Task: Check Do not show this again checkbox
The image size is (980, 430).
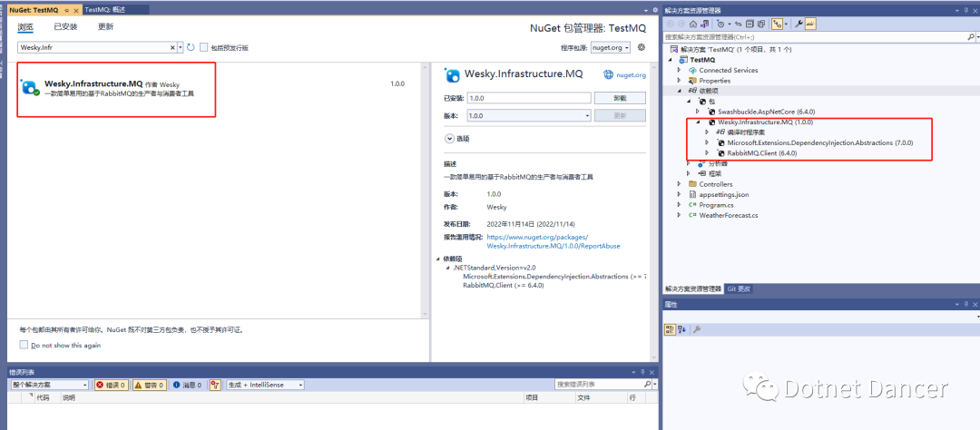Action: (24, 345)
